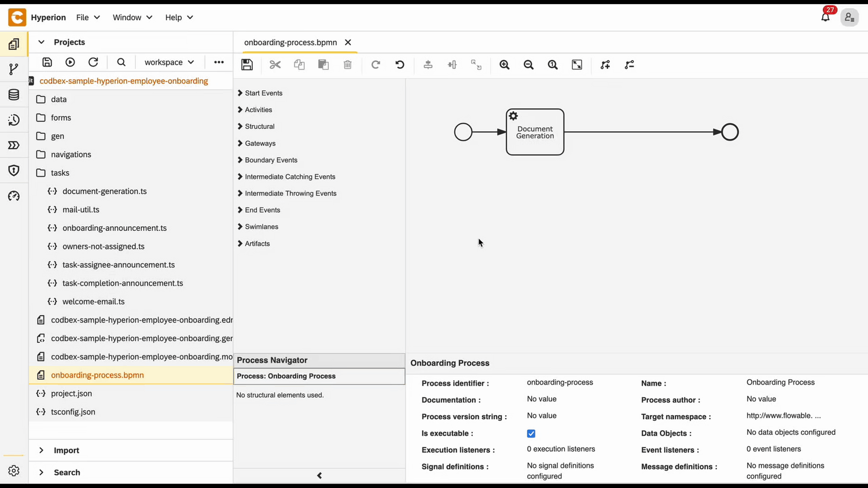
Task: Open the document-generation.ts file
Action: pyautogui.click(x=104, y=191)
